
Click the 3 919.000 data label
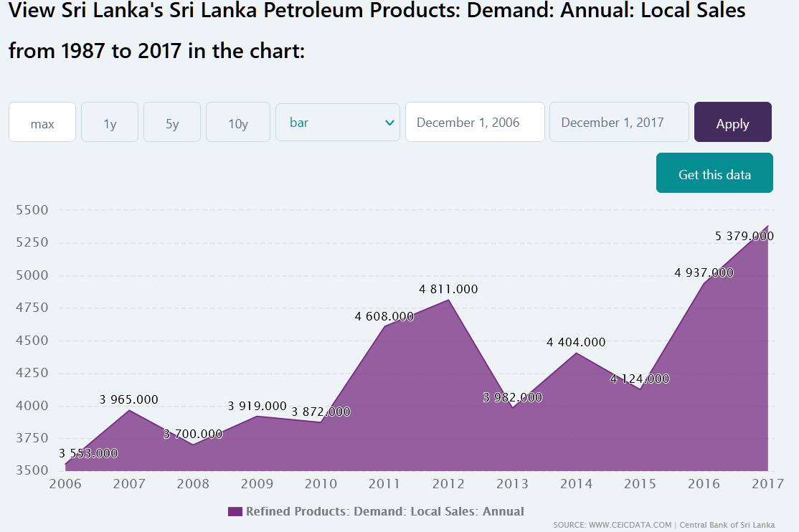click(x=257, y=406)
